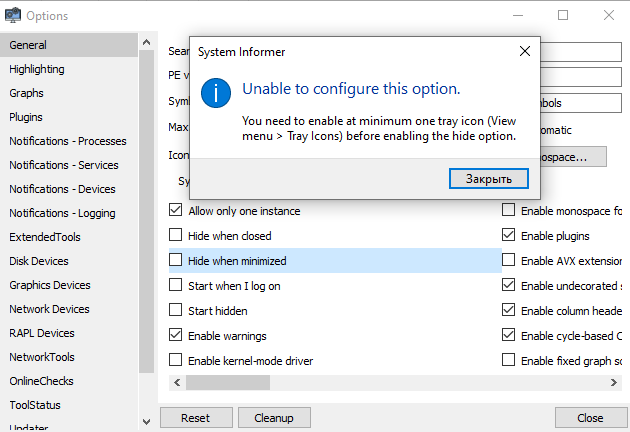The height and width of the screenshot is (432, 630).
Task: Enable Start when I log on
Action: [176, 285]
